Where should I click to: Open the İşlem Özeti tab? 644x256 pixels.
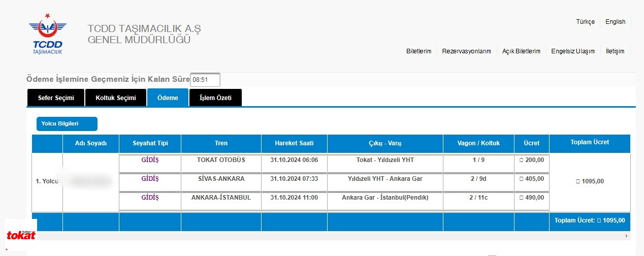click(x=215, y=98)
